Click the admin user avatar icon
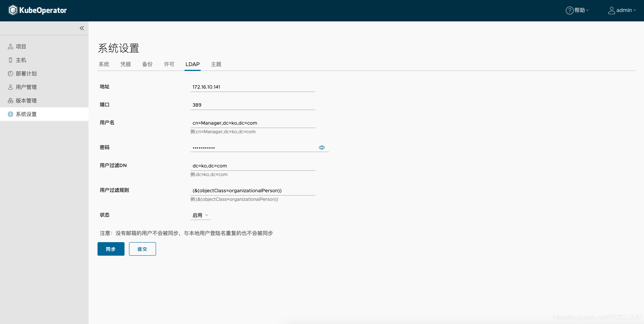 (611, 11)
